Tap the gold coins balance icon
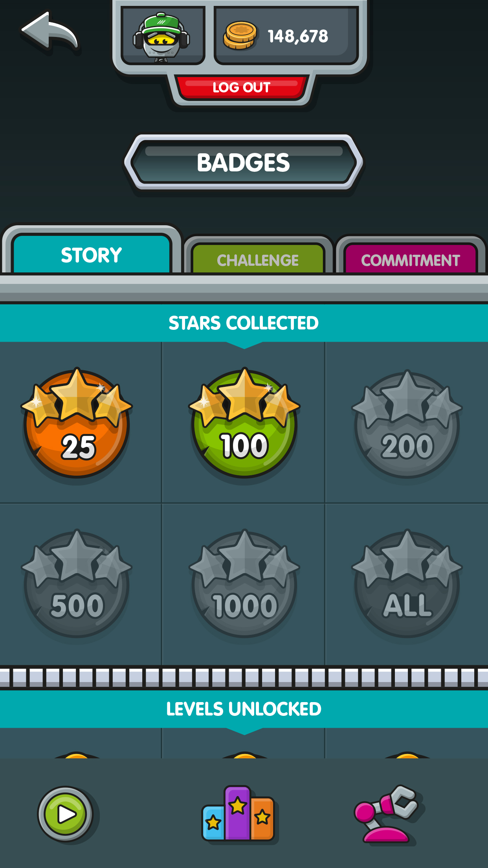Viewport: 488px width, 868px height. click(x=240, y=36)
